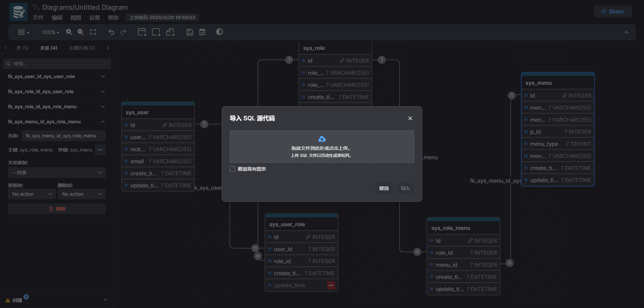The height and width of the screenshot is (308, 644).
Task: Open the 一对多 relationship mapping dropdown
Action: click(57, 173)
